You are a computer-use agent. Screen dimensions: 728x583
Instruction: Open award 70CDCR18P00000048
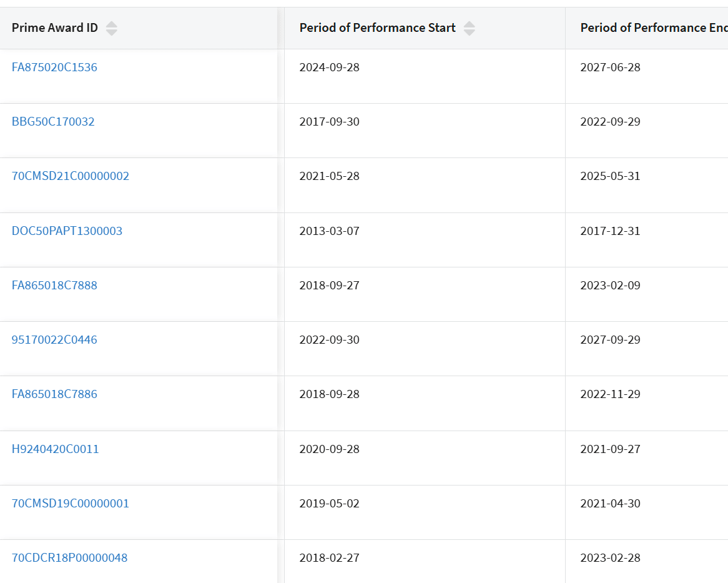click(x=69, y=558)
